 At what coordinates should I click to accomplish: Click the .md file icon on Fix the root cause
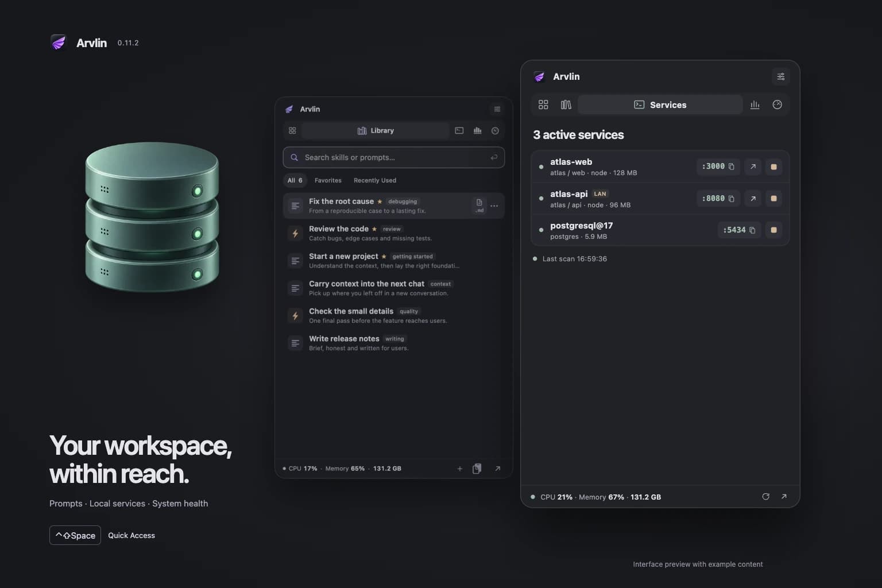[479, 206]
